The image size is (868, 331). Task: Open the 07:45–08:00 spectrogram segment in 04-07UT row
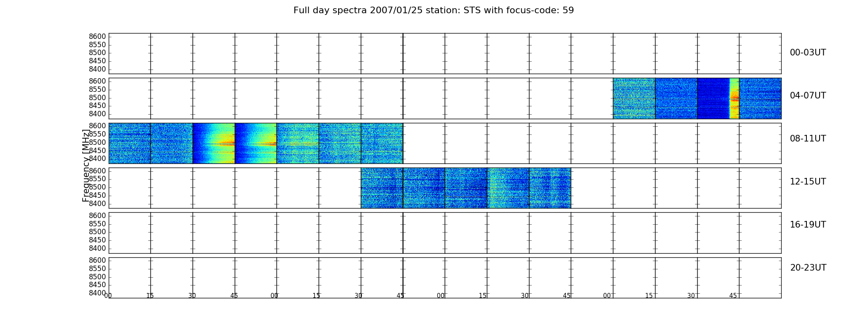click(760, 98)
